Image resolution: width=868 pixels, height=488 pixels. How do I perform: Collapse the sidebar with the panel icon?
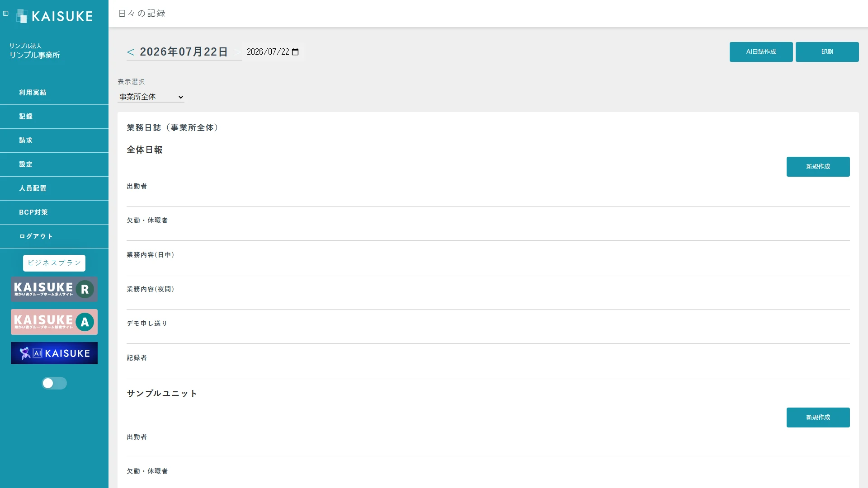(6, 14)
